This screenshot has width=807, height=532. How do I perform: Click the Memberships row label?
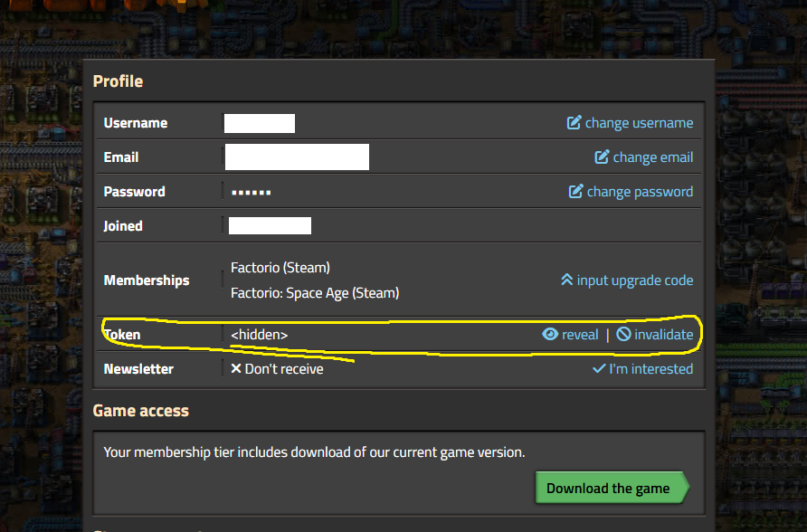(x=147, y=280)
